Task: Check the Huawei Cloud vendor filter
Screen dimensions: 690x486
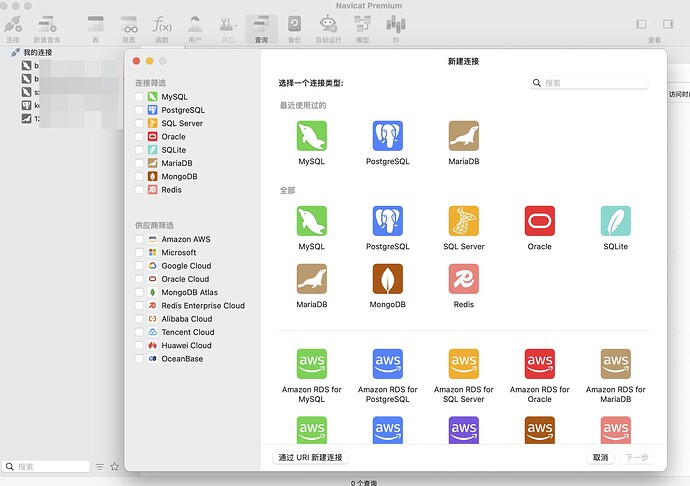Action: [139, 345]
